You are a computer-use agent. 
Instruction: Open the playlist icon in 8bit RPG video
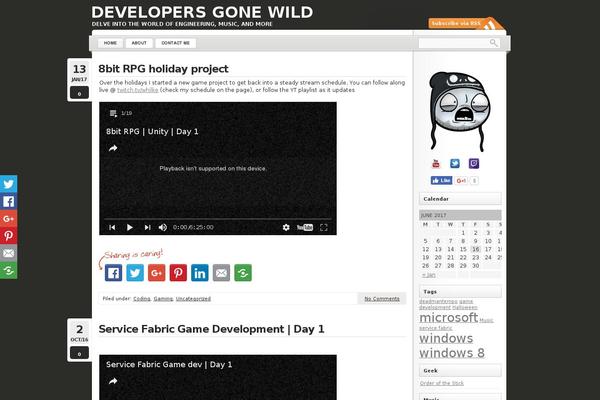tap(113, 113)
